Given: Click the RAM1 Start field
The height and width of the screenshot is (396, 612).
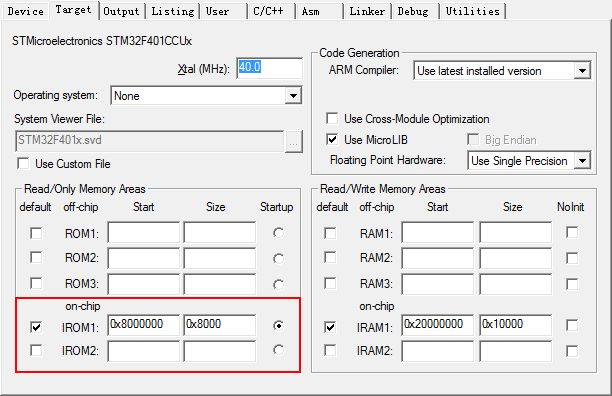Looking at the screenshot, I should [438, 233].
